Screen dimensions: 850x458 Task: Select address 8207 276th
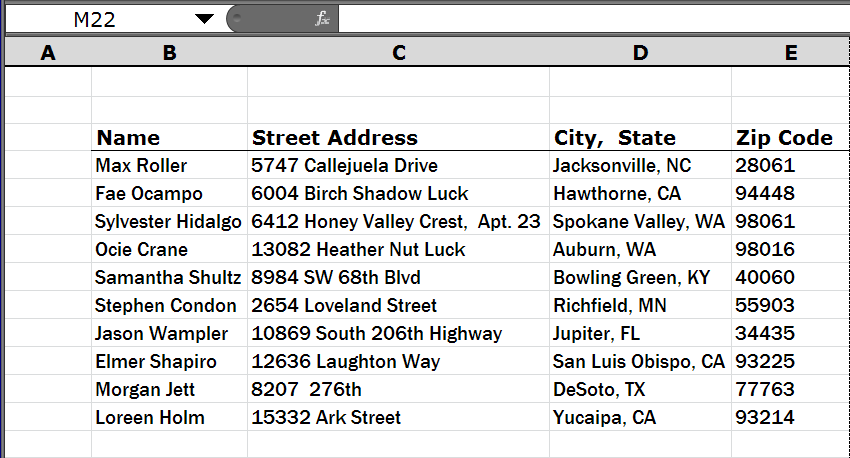tap(398, 389)
